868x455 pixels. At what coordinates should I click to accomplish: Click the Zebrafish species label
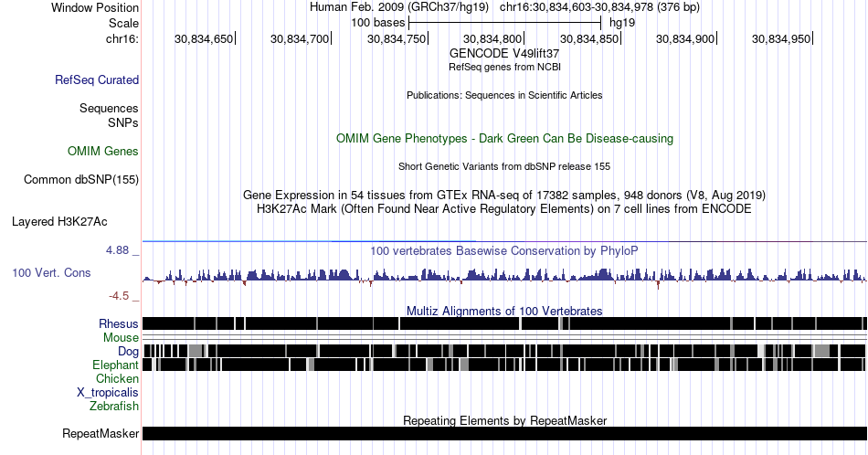[x=114, y=406]
